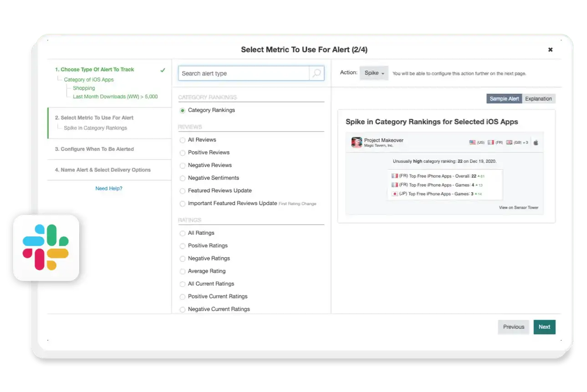The image size is (587, 392).
Task: Click the Next button
Action: pyautogui.click(x=544, y=327)
